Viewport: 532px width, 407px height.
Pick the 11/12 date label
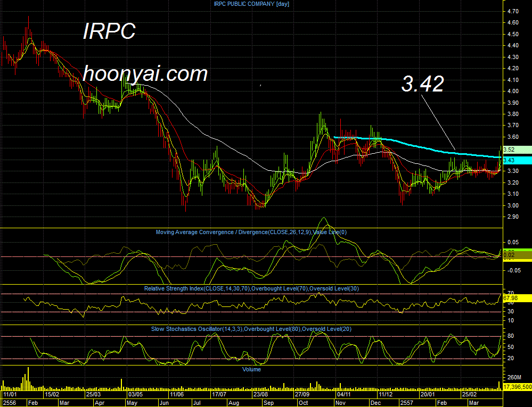click(386, 394)
